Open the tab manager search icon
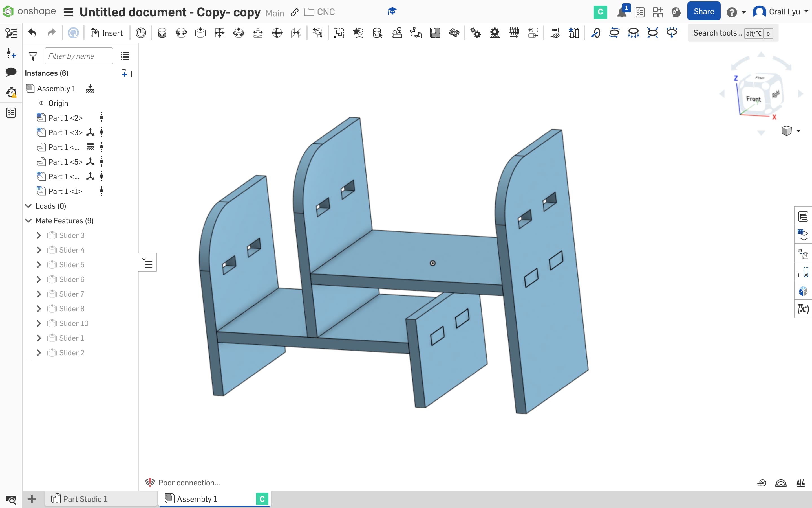This screenshot has width=812, height=508. tap(11, 500)
